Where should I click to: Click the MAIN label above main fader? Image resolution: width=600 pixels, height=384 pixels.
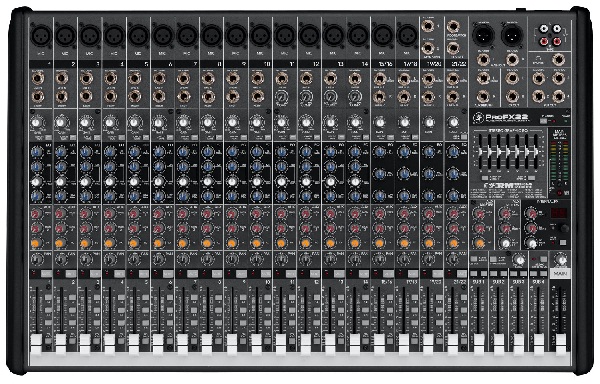pos(561,273)
